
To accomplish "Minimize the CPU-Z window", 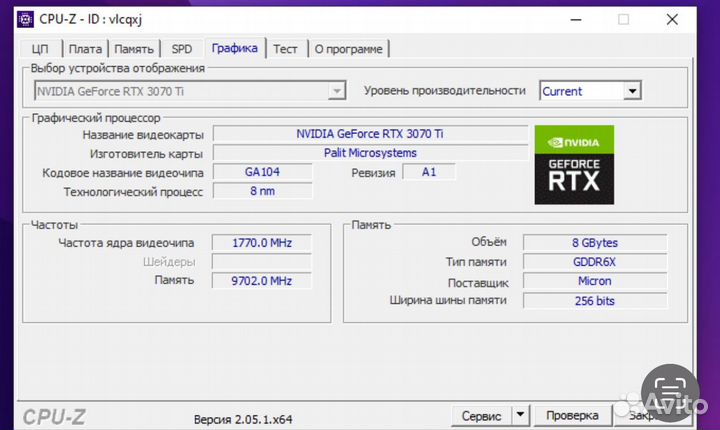I will coord(576,20).
